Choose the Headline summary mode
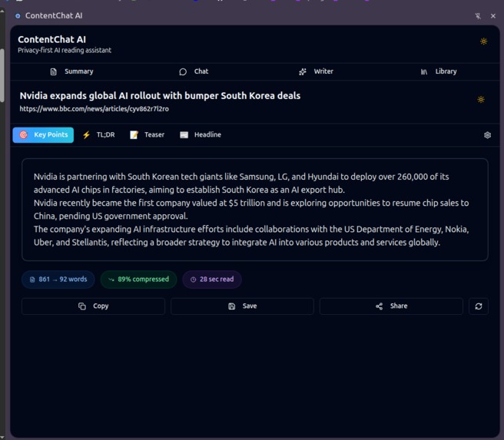 201,135
